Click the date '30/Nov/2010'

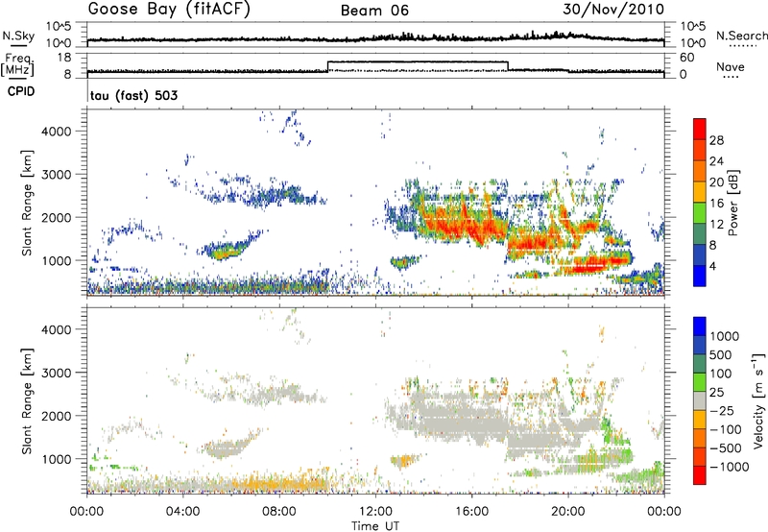pos(613,10)
